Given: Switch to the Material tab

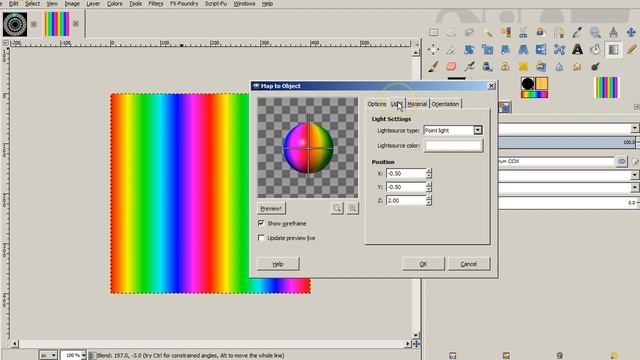Looking at the screenshot, I should click(417, 104).
